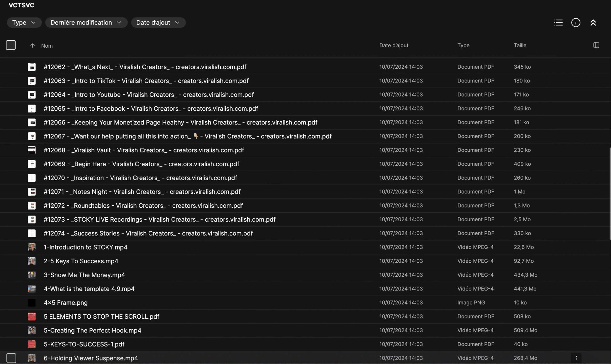This screenshot has height=364, width=611.
Task: Sort by the Taille column header
Action: (520, 45)
